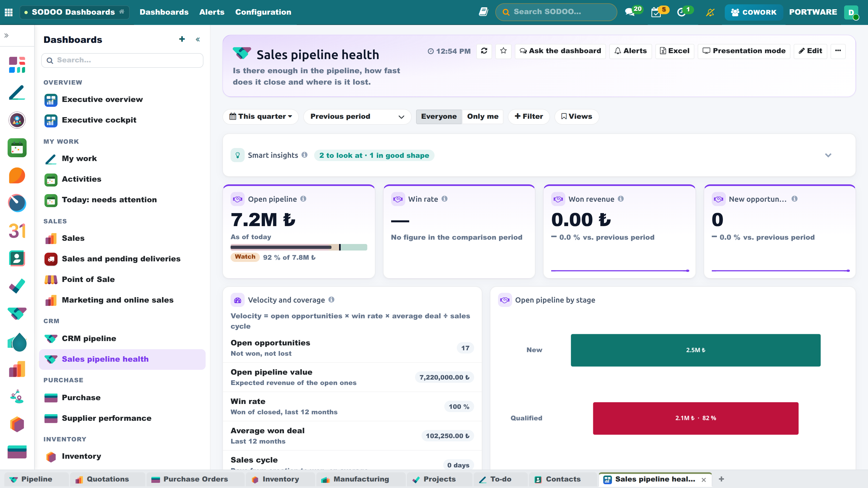Open the knowledge book icon in top bar
The image size is (868, 488).
coord(483,12)
